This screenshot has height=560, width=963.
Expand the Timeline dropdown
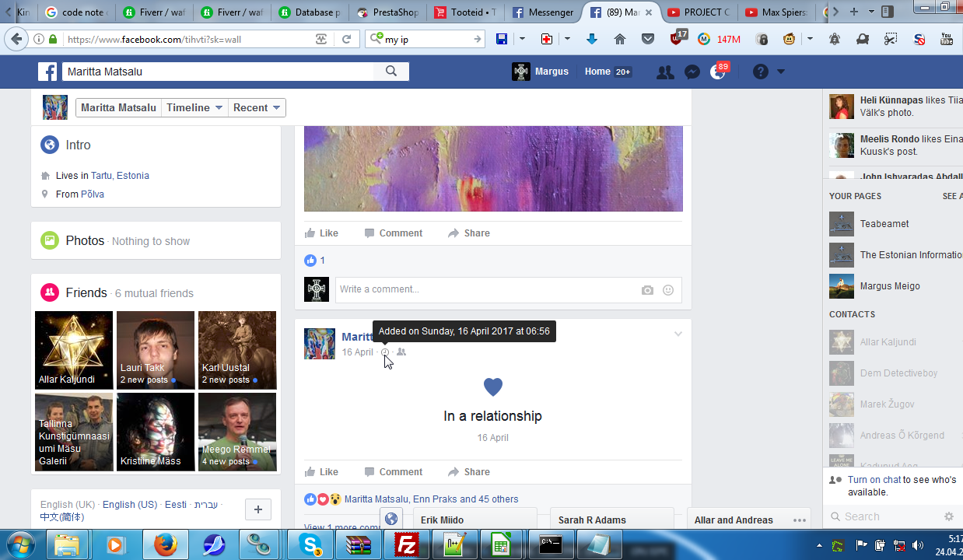(194, 108)
